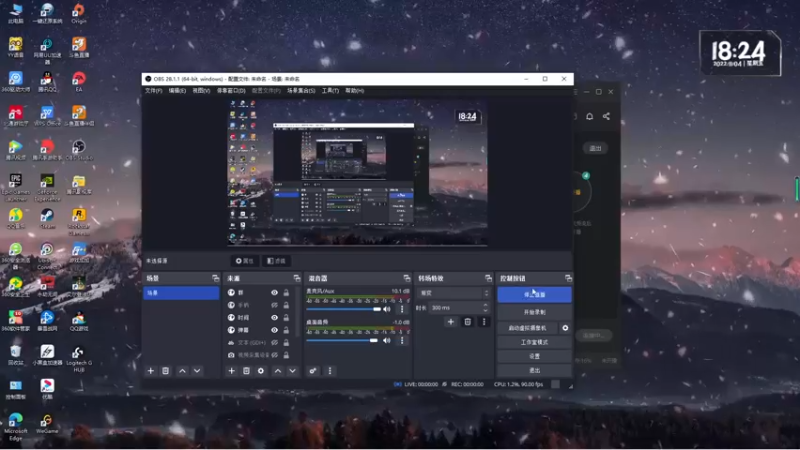
Task: Click the highlighted blue streaming button in Controls
Action: tap(534, 294)
